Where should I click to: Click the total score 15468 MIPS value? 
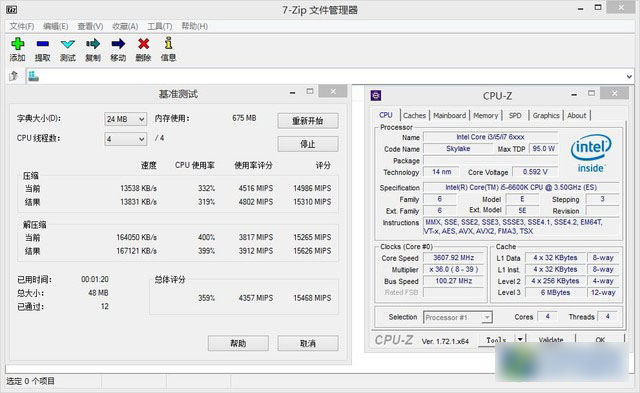(312, 298)
